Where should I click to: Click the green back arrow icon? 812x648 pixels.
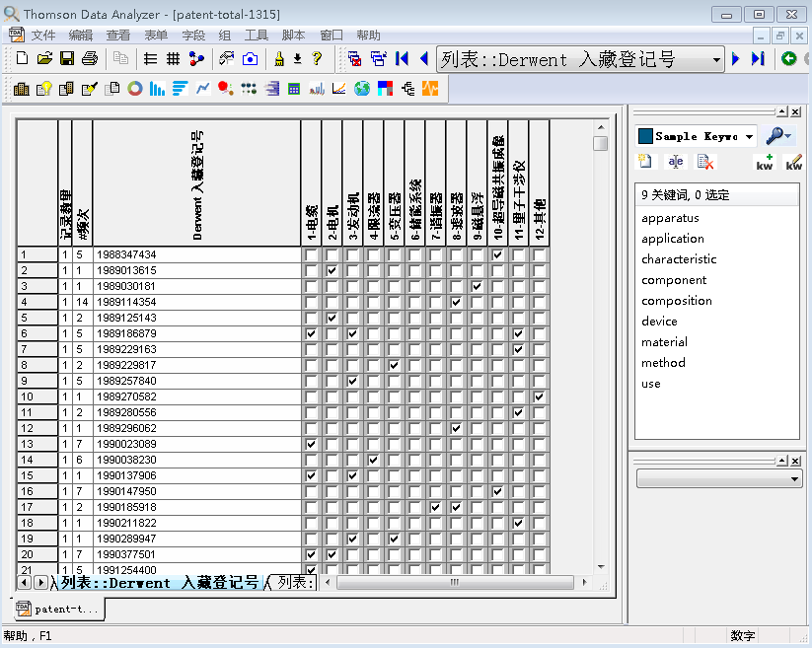pos(789,59)
